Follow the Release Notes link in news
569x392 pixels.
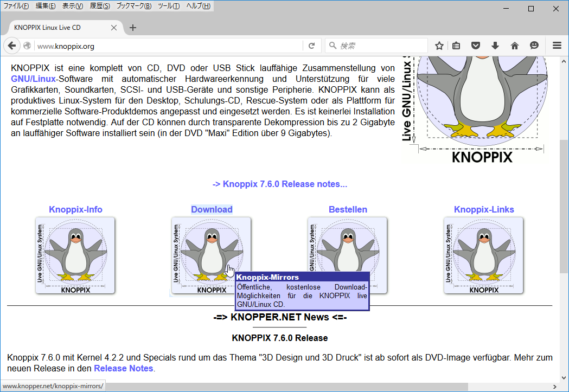coord(123,368)
